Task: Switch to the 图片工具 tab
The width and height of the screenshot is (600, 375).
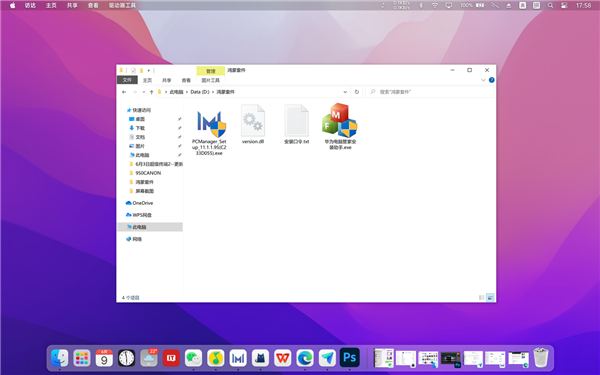Action: (x=210, y=80)
